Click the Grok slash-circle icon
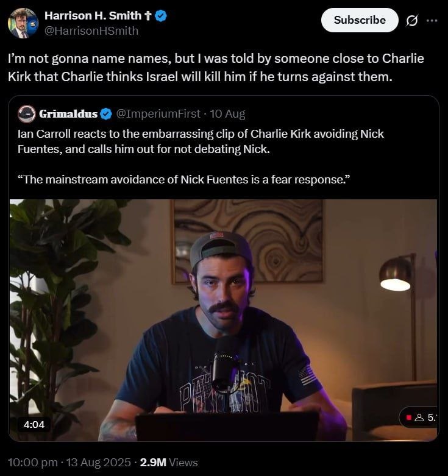Screen dimensions: 448x476 tap(412, 20)
